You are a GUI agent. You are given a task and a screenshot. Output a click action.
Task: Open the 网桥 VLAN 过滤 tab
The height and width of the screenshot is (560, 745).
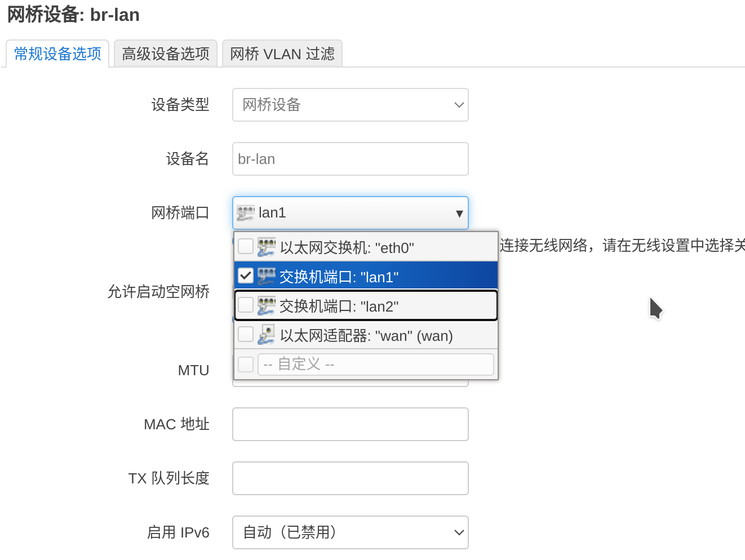(x=282, y=54)
